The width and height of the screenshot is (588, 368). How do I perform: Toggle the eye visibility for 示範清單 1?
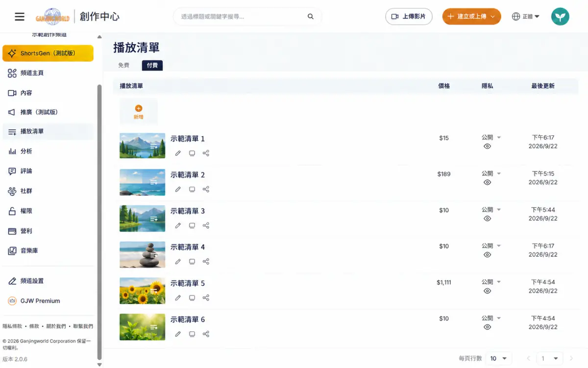(487, 146)
